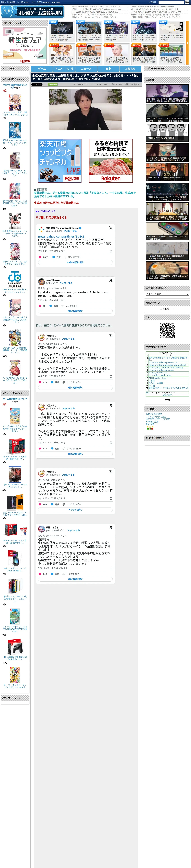Open related article link about 桜井政博さん
Image resolution: width=191 pixels, height=868 pixels.
85,194
